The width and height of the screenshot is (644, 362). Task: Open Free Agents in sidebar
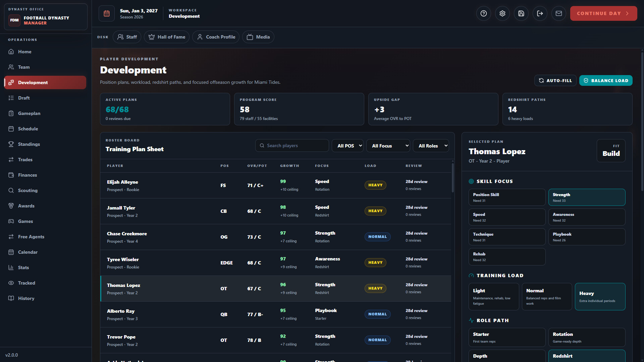(45, 237)
